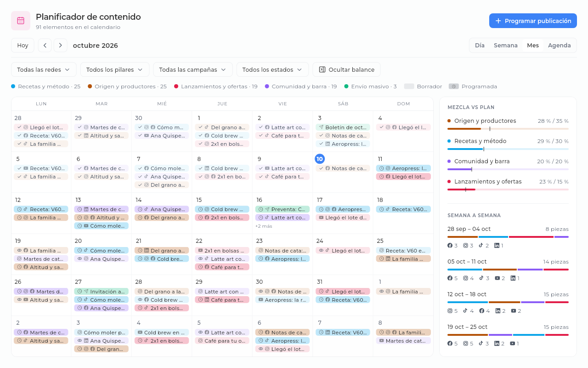Click paper-plane icon on Invitación chip on the 27th
Screen dimensions: 588x368
click(x=86, y=292)
